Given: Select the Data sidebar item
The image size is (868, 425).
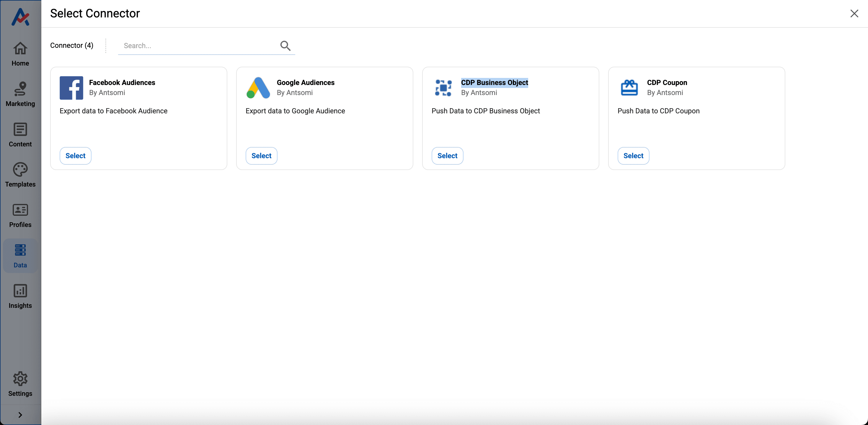Looking at the screenshot, I should [x=20, y=256].
